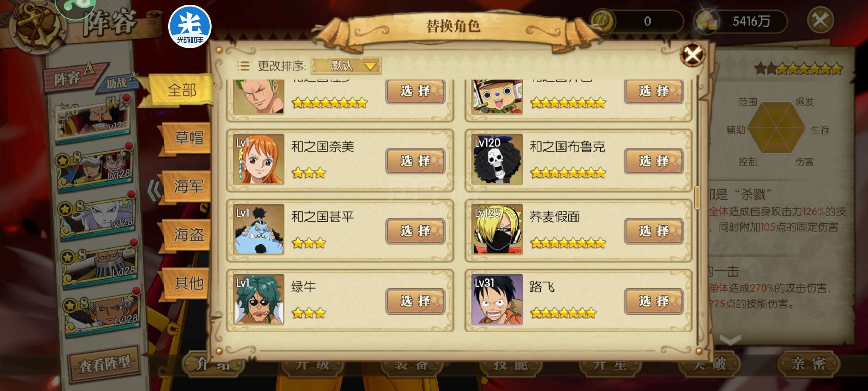Click the Luffy 路飞 portrait icon
Viewport: 868px width, 391px height.
coord(497,299)
